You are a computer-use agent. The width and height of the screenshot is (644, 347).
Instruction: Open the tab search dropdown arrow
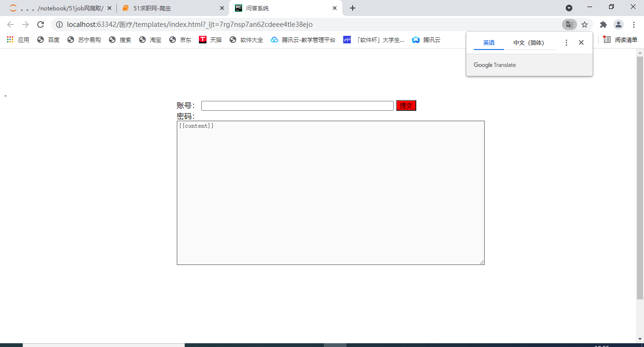569,8
